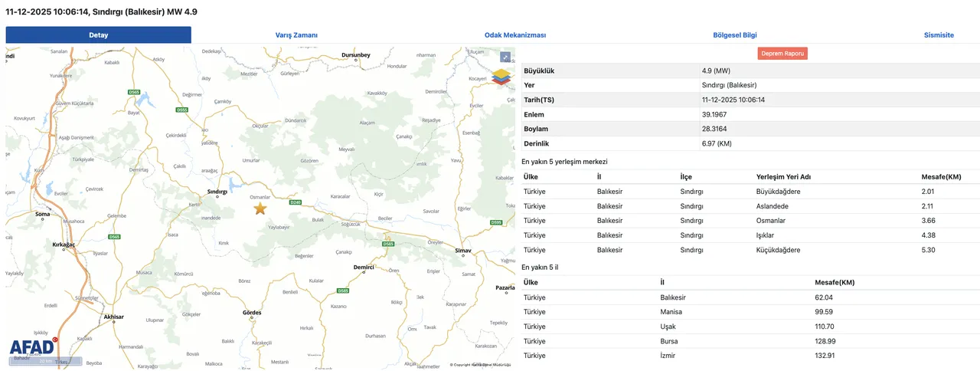This screenshot has height=371, width=980.
Task: Select the Detay tab
Action: tap(98, 35)
